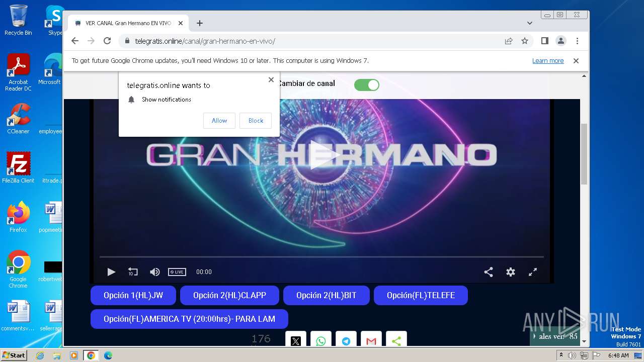The image size is (644, 362).
Task: Share this page icon in address bar
Action: tap(509, 41)
